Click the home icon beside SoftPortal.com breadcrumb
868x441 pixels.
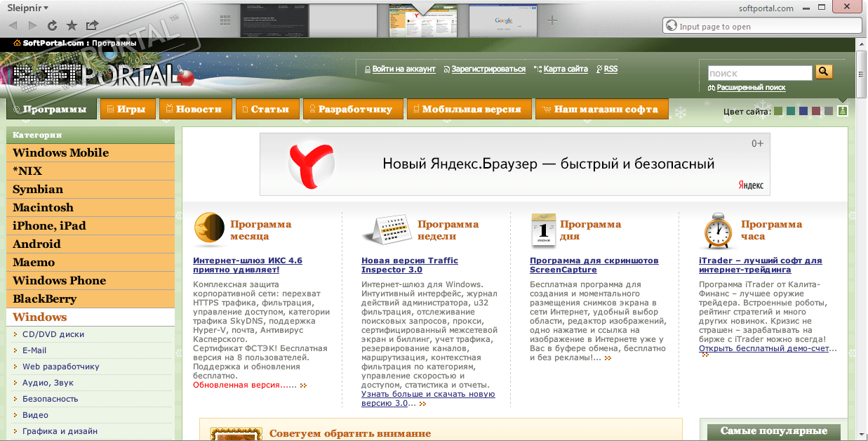tap(17, 43)
